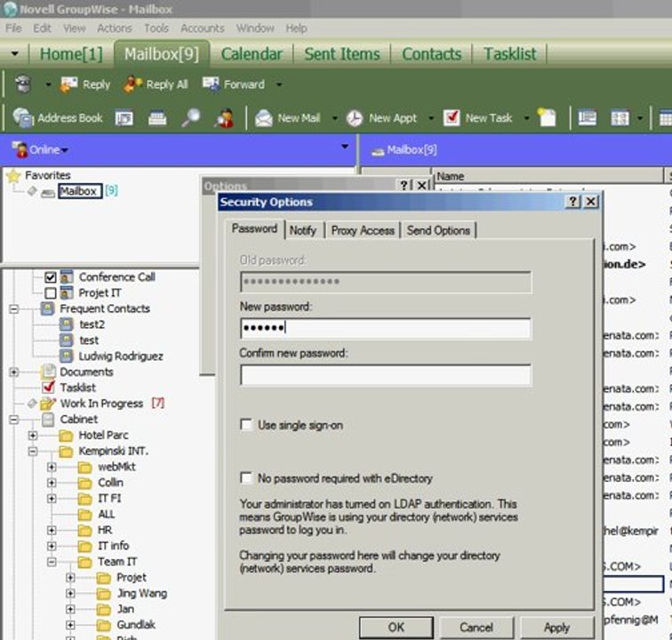
Task: Create a New Task
Action: 477,118
